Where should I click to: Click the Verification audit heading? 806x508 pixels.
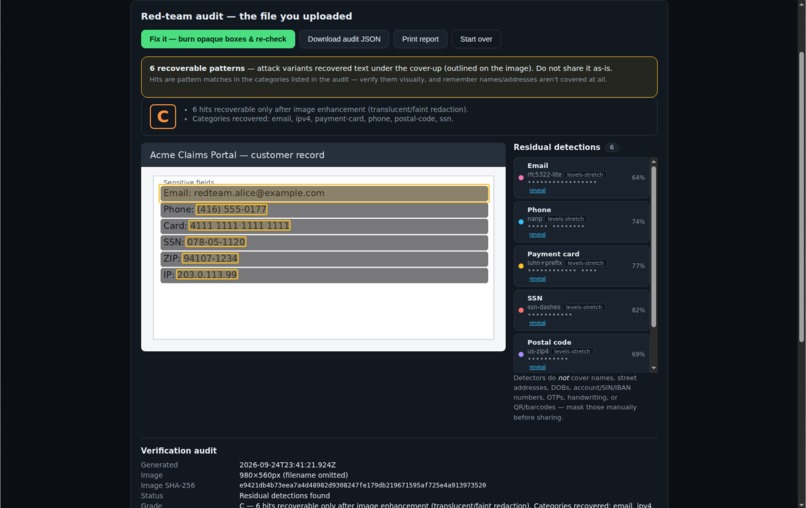179,451
